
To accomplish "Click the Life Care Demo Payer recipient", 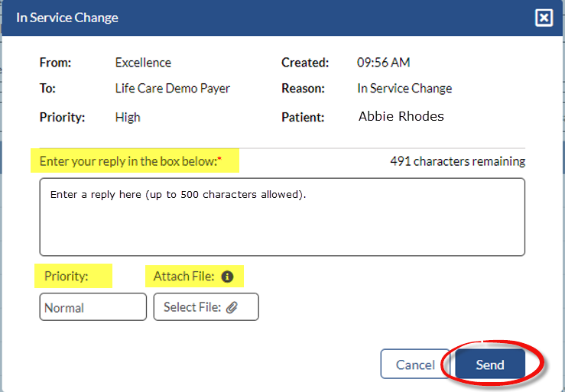I will click(x=172, y=88).
